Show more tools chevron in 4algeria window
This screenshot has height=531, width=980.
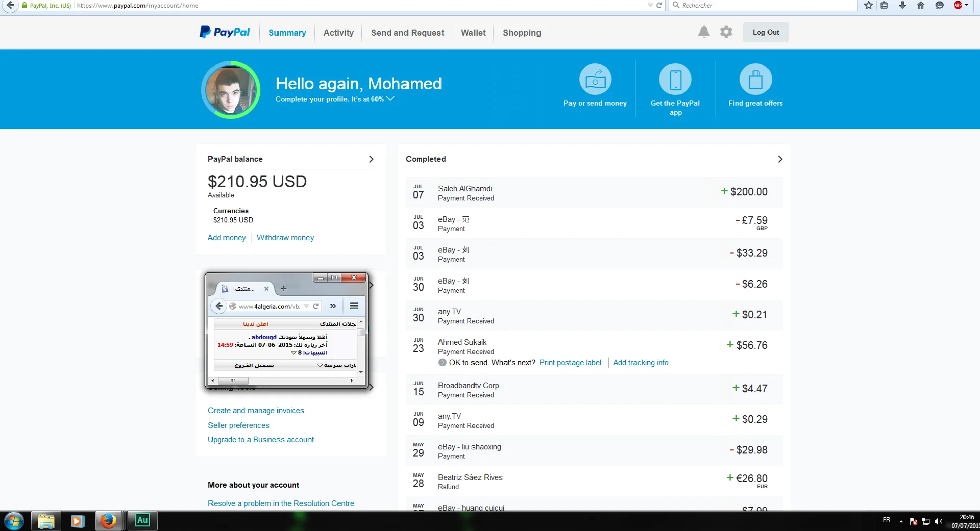[333, 306]
